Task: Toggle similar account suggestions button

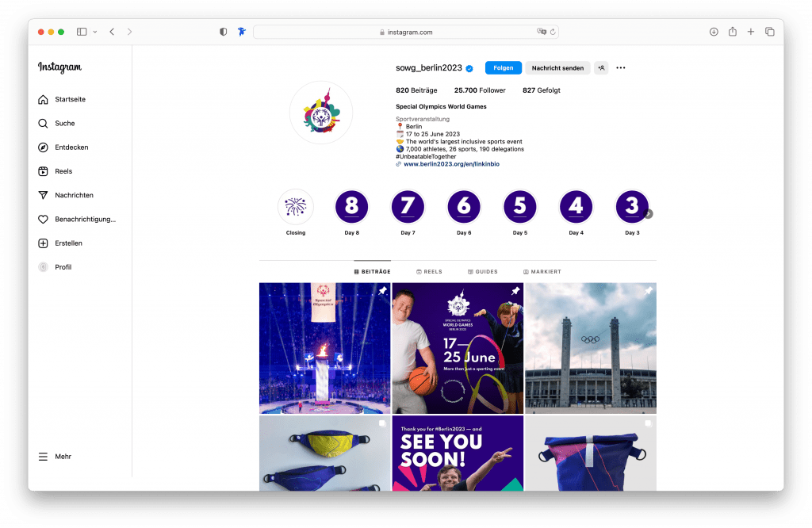Action: (601, 68)
